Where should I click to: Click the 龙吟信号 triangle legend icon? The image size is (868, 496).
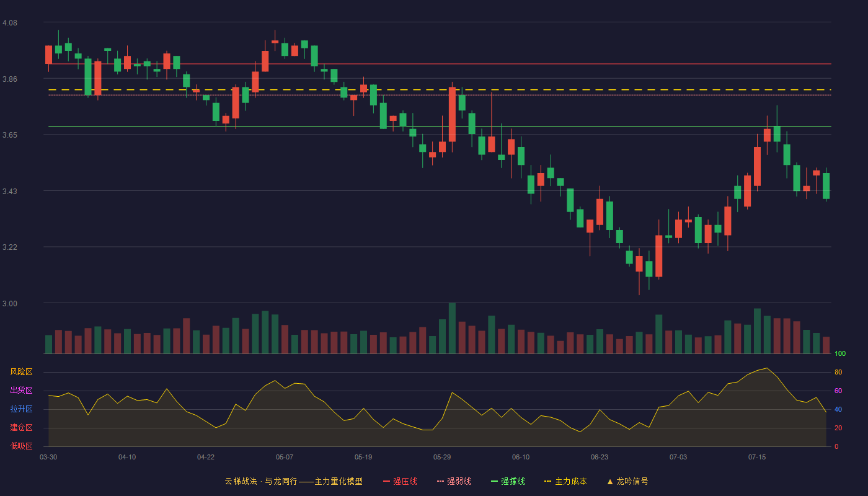pos(610,481)
